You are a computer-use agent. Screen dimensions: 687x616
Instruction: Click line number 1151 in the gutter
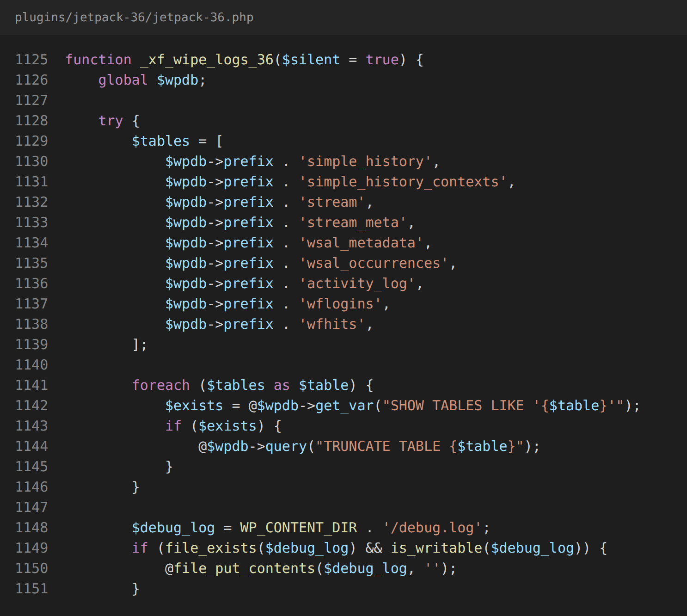coord(31,589)
